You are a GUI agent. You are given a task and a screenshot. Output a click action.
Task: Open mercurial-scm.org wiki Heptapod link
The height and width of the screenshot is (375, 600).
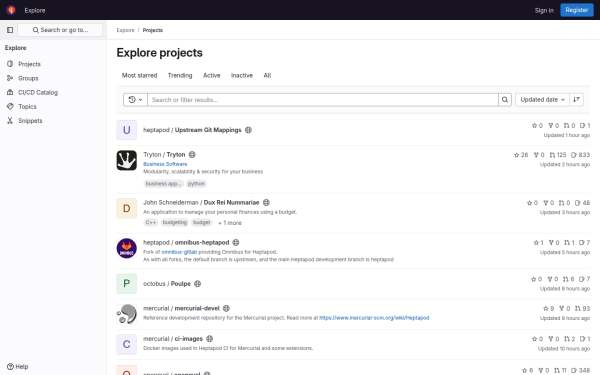pos(374,318)
